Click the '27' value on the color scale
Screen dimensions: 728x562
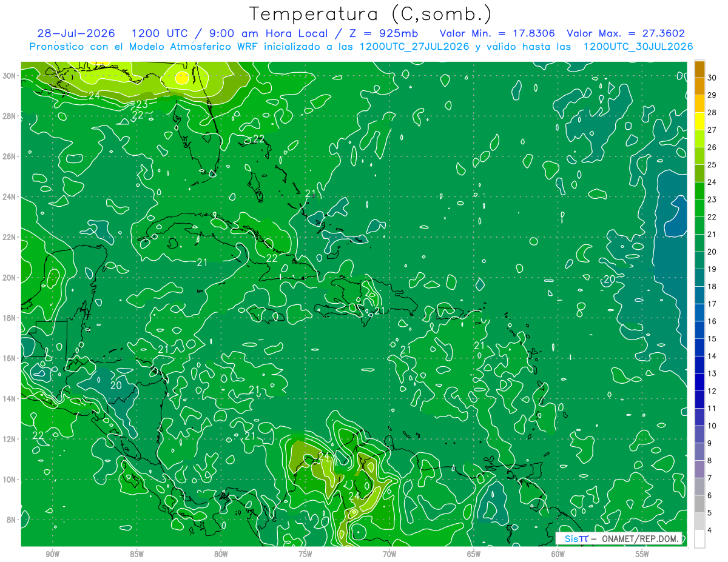point(712,130)
